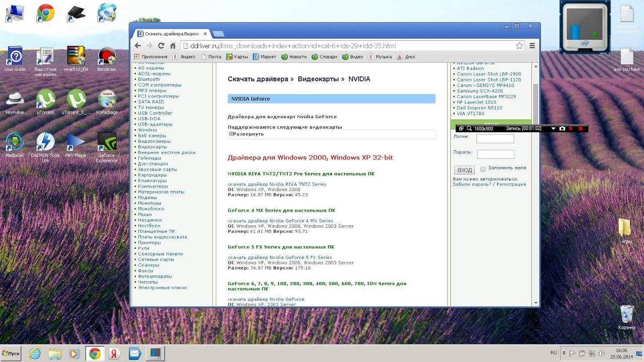Open the Корзина recycle bin
This screenshot has height=362, width=644.
626,317
